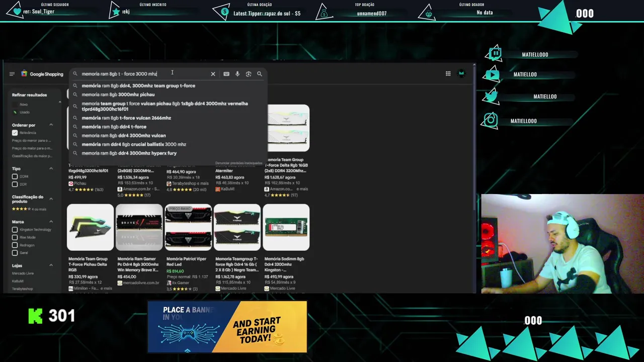Click the KaBuM! store icon under R$ 463,83
Viewport: 644px width, 362px height.
click(218, 189)
